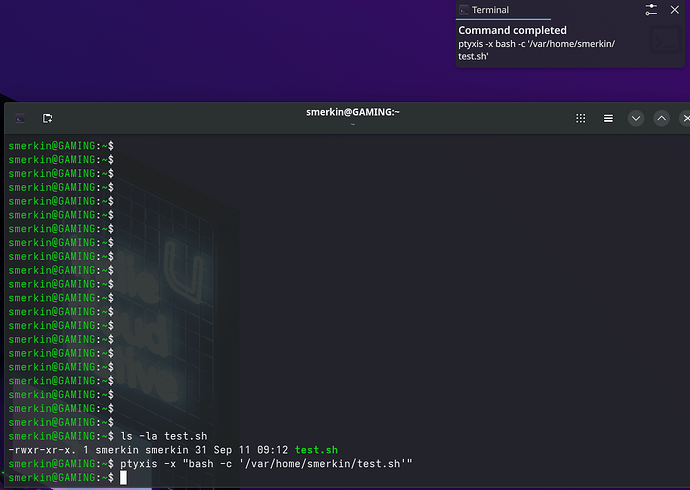Dismiss the Command completed notification
Viewport: 690px width, 490px height.
point(675,10)
